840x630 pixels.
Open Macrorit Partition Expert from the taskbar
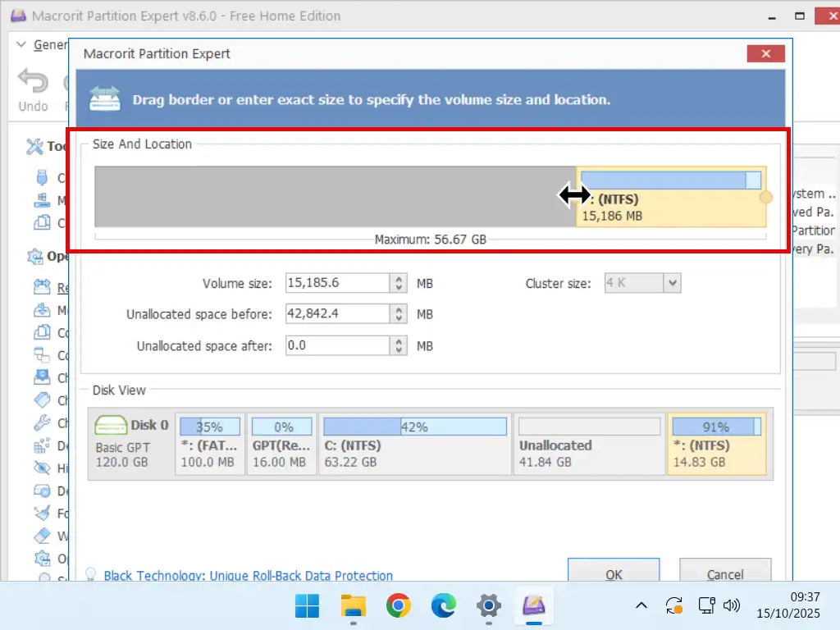point(534,606)
